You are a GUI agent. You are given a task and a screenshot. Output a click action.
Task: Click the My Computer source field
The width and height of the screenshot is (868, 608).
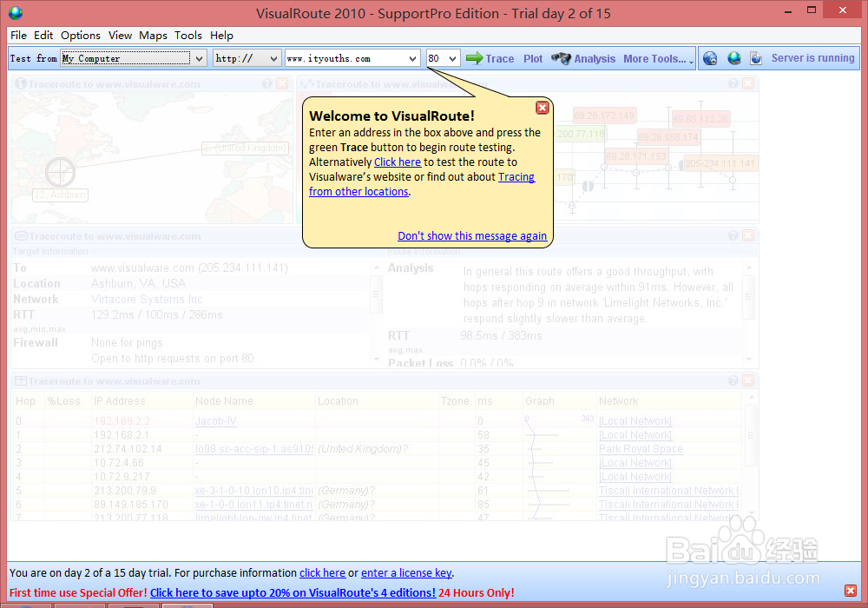[x=125, y=58]
